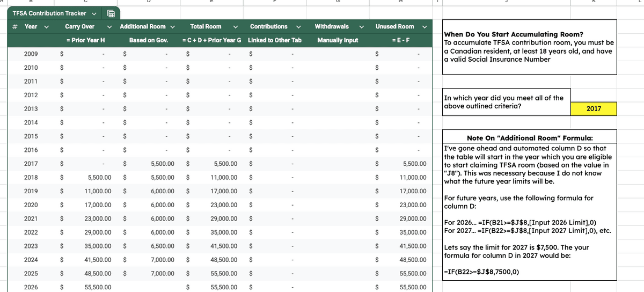Expand the Withdrawals column dropdown

(x=361, y=27)
